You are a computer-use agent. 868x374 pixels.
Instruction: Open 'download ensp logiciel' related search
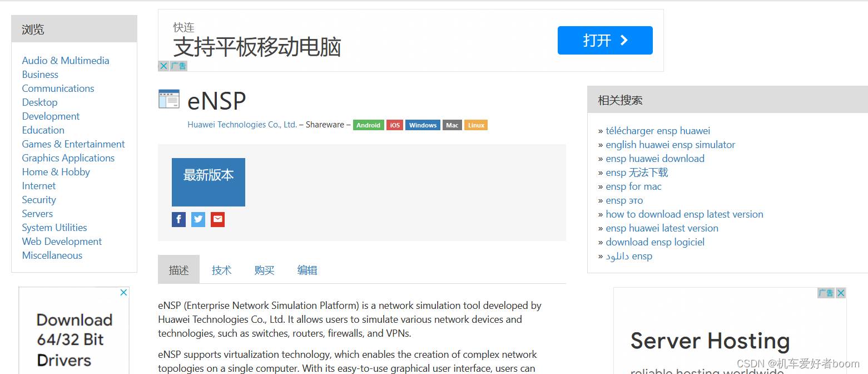point(655,242)
